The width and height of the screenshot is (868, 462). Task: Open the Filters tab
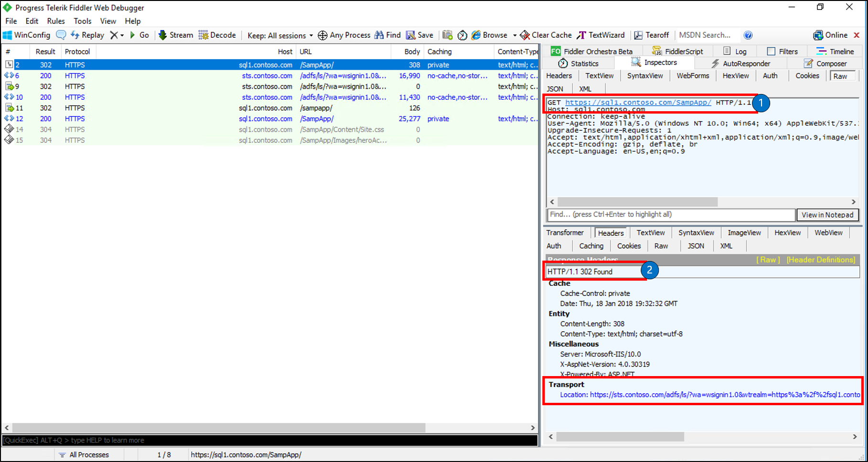[x=783, y=51]
